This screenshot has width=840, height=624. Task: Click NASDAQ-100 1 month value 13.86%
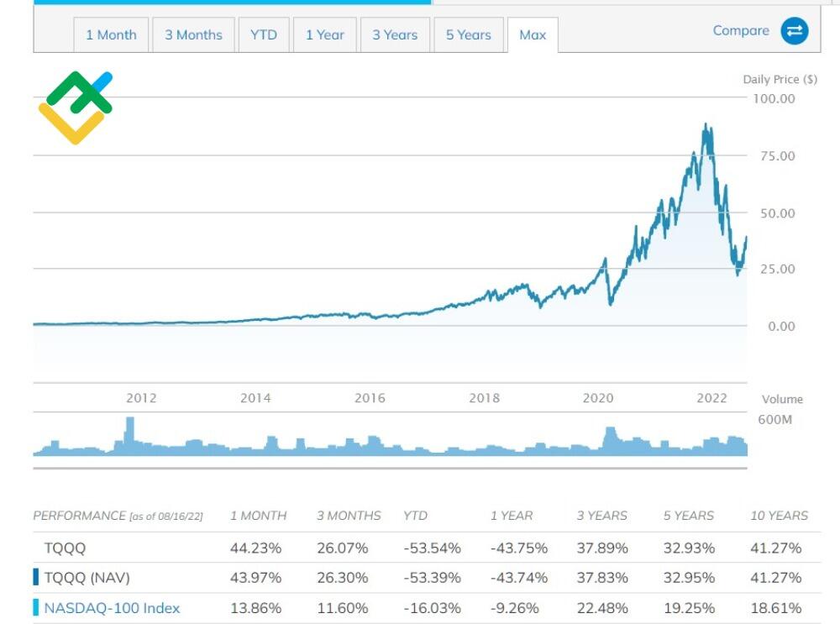coord(255,608)
